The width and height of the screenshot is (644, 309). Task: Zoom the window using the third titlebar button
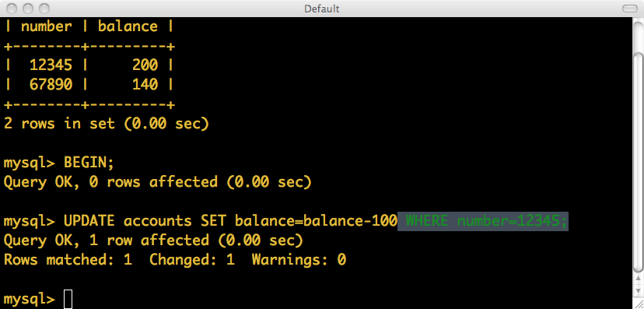point(44,9)
